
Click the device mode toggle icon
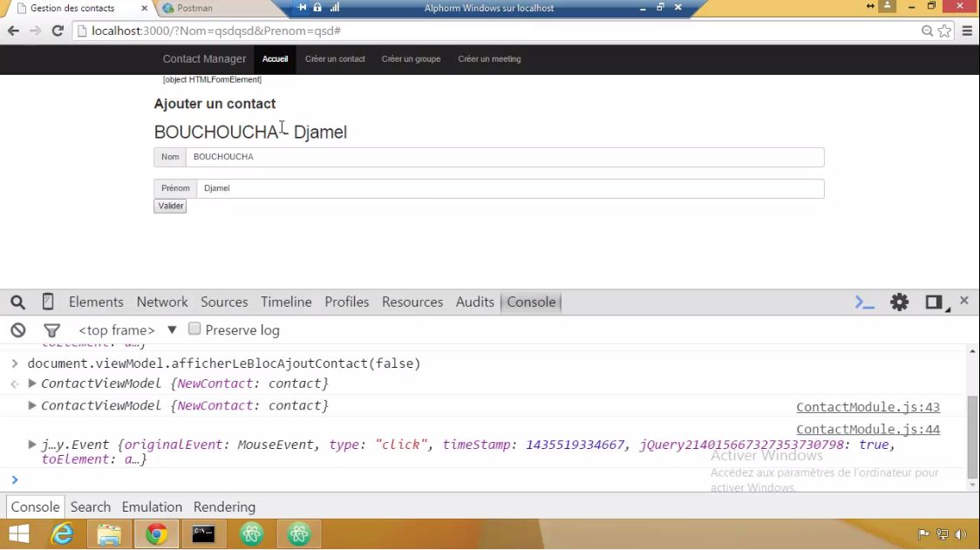[48, 302]
